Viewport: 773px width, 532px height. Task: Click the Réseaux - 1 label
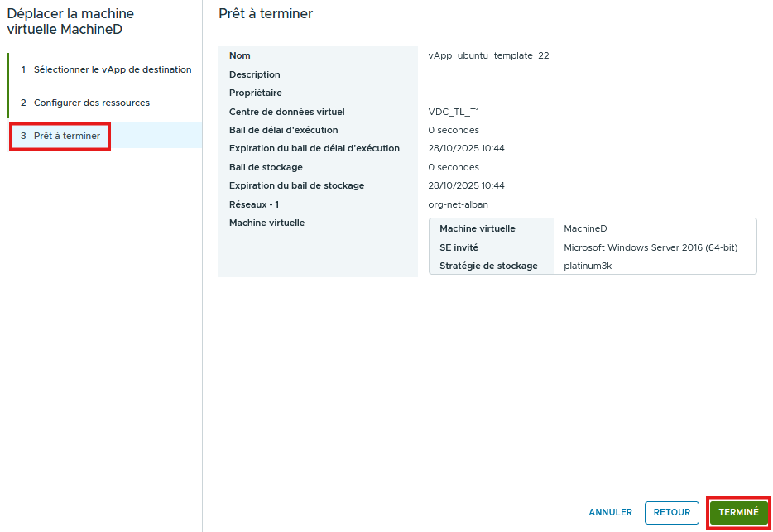pyautogui.click(x=254, y=204)
